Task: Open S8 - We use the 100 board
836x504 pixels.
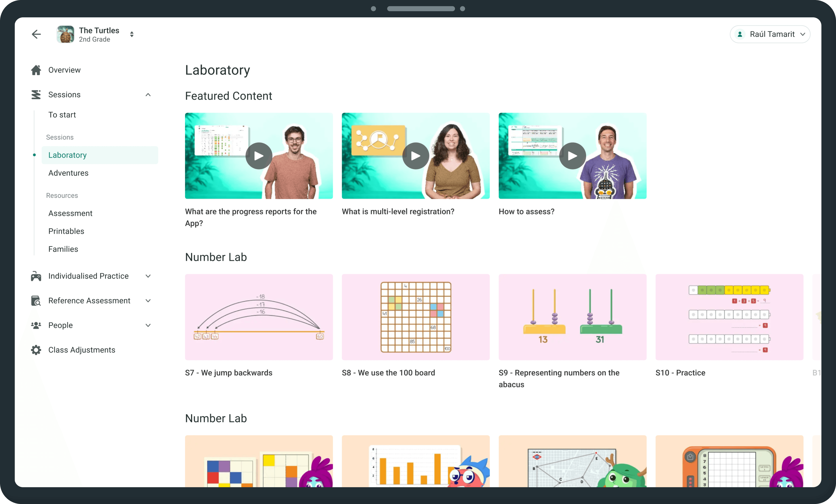Action: coord(416,317)
